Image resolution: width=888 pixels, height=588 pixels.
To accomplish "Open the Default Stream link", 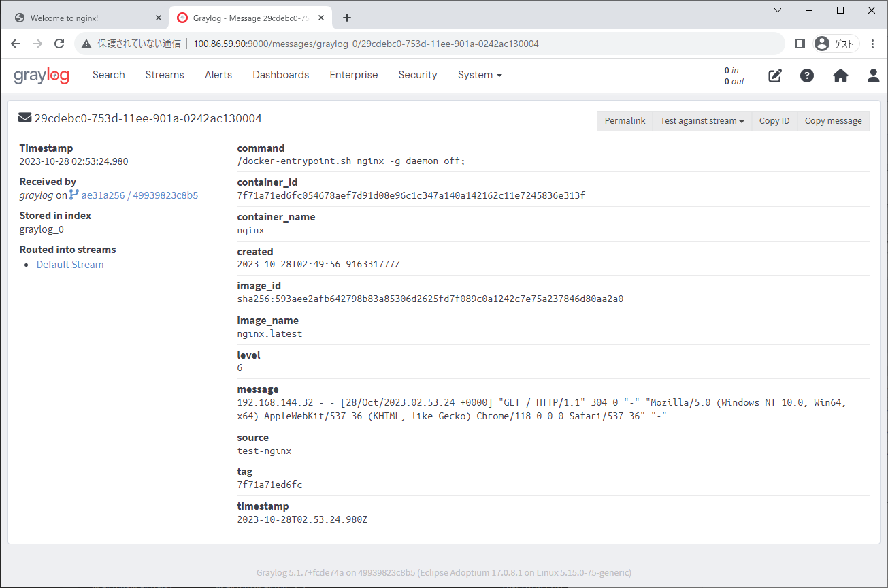I will (x=69, y=264).
